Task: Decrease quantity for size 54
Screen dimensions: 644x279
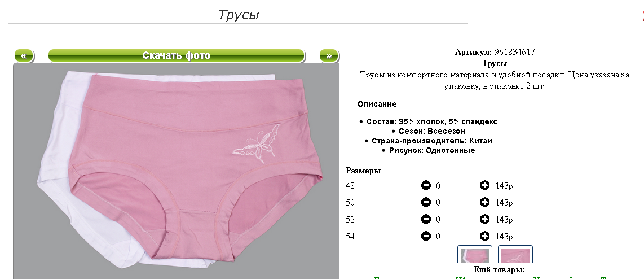Action: 426,236
